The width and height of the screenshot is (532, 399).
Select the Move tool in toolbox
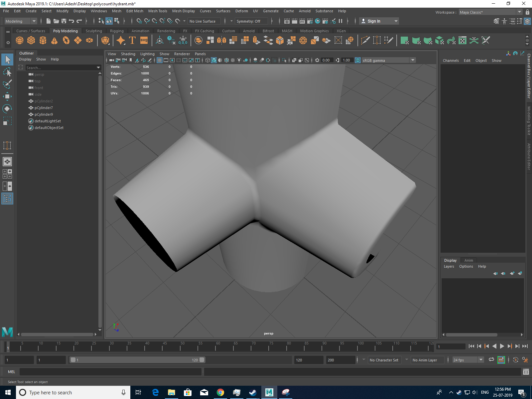pos(7,96)
